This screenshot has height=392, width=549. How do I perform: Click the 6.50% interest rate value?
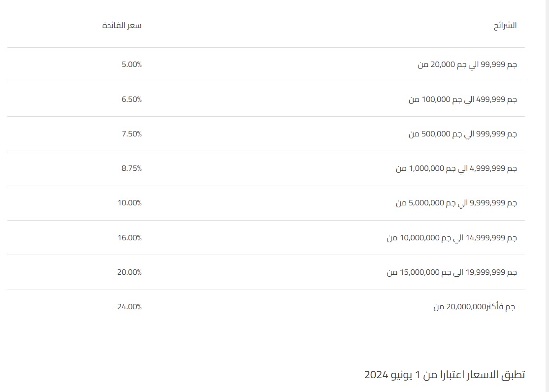(131, 99)
